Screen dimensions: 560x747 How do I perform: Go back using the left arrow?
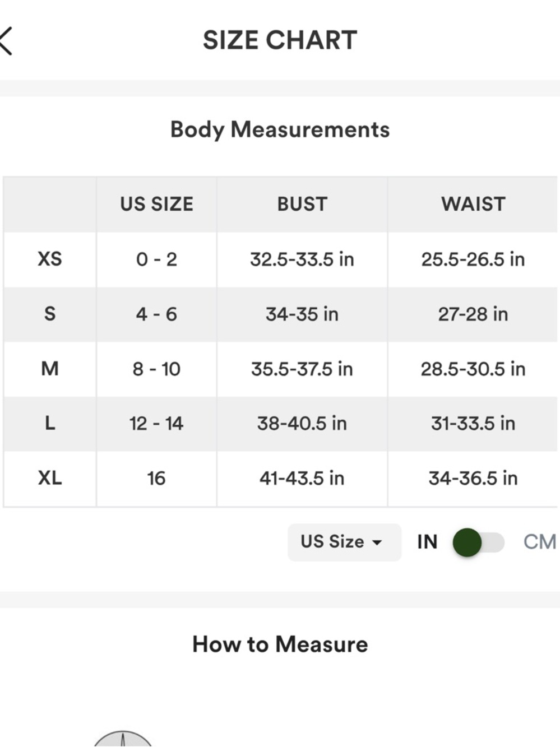[x=7, y=41]
